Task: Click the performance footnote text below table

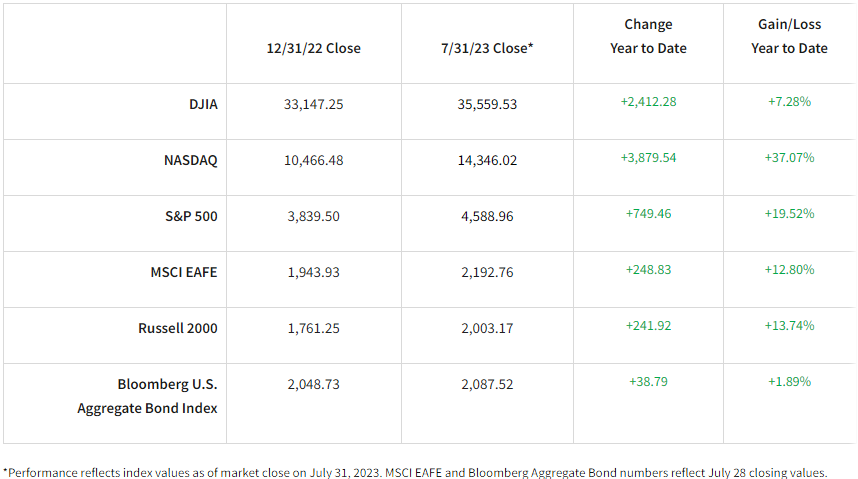Action: tap(415, 472)
